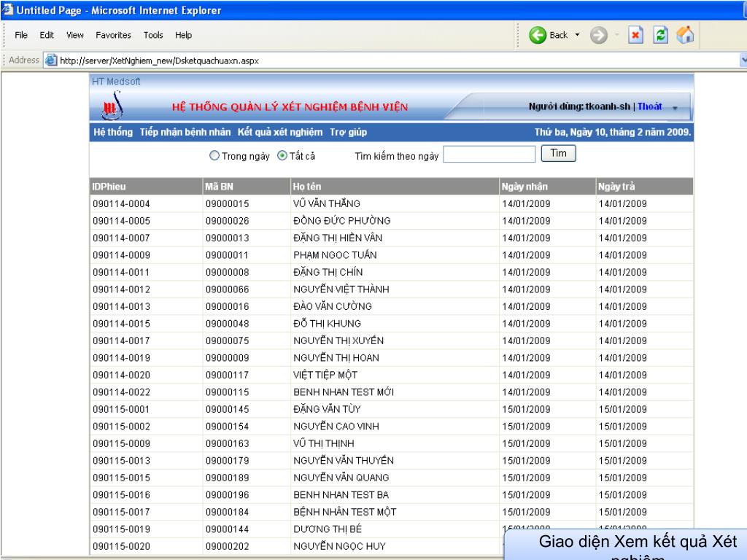Click patient name 'ĐÀO VĂN CƯỜNG'
Screen dimensions: 747x560
[333, 306]
